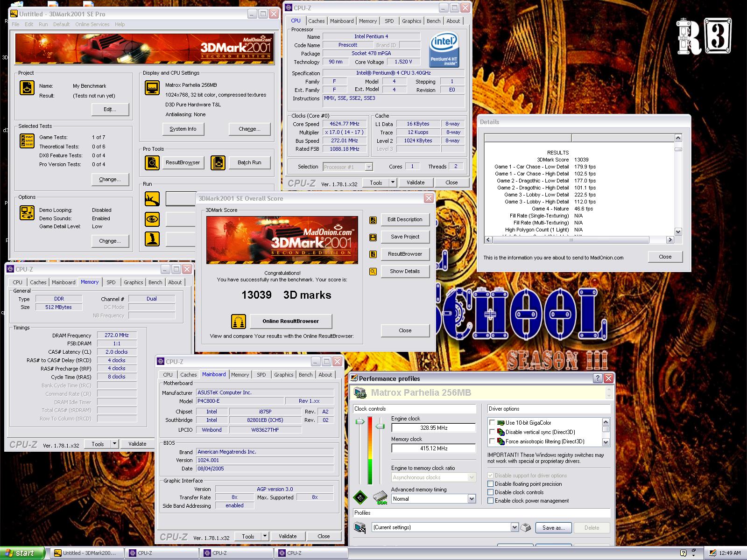Screen dimensions: 747x560
Task: Click the Project icon in 3DMark2001
Action: coord(27,88)
